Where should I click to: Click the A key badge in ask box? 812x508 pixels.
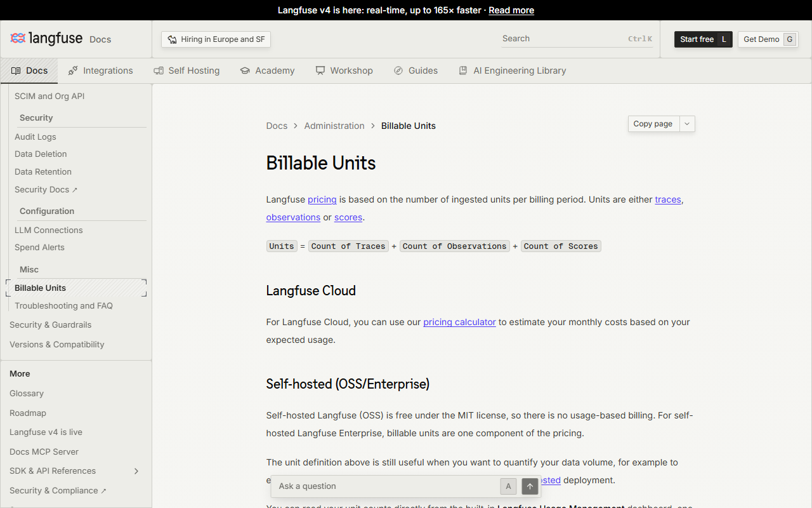pos(508,486)
